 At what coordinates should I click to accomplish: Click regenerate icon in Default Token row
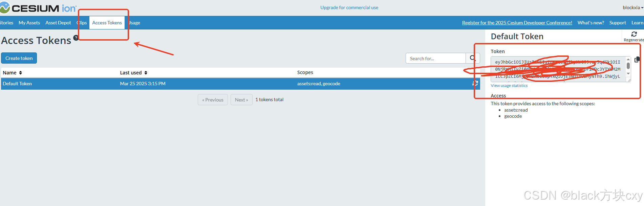[x=475, y=83]
